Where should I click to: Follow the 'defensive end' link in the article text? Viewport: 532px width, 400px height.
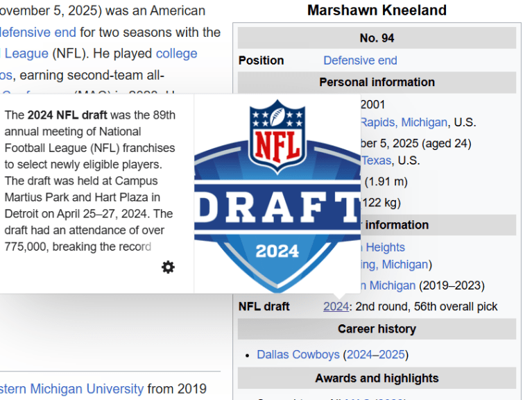[x=38, y=32]
